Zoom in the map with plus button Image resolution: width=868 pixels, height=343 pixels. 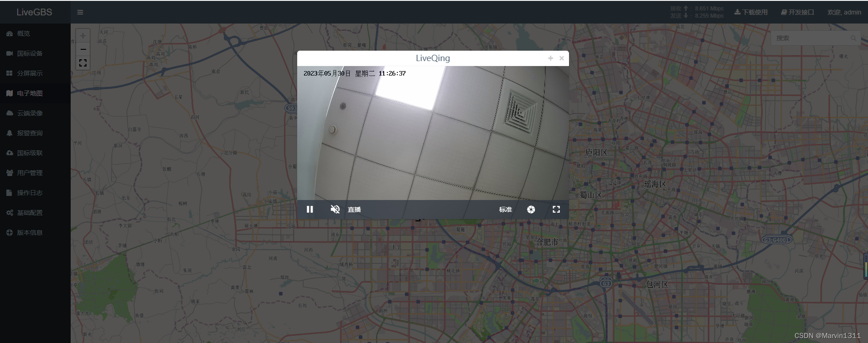point(83,36)
